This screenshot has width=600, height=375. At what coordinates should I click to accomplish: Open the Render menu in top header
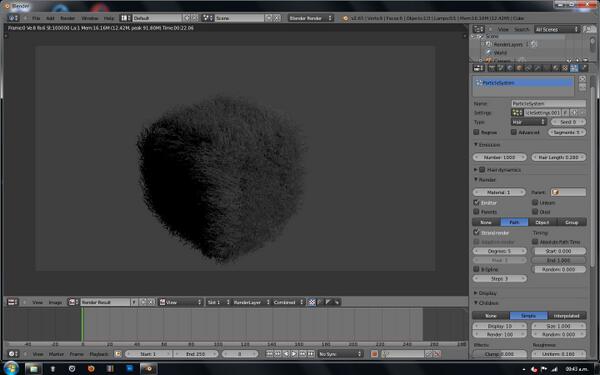67,18
